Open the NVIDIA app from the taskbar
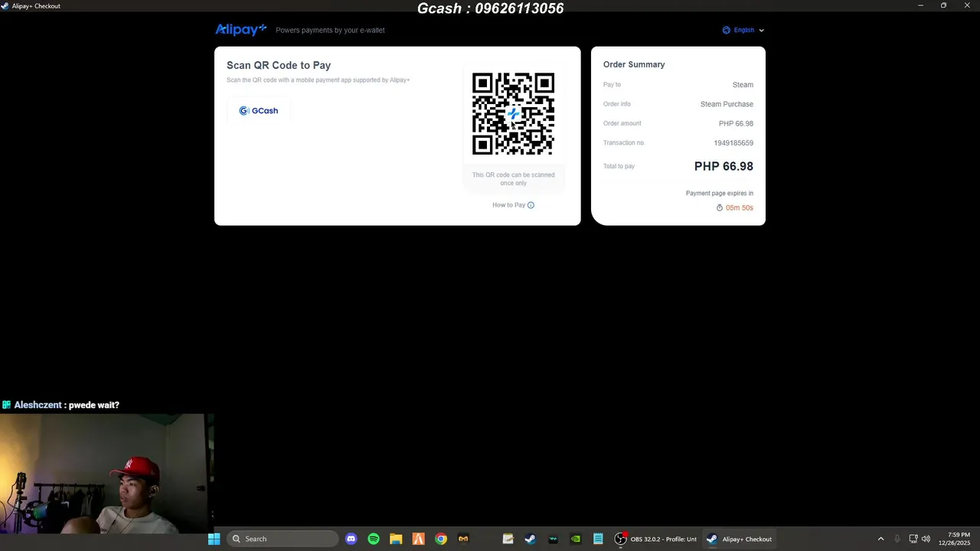This screenshot has height=551, width=980. pyautogui.click(x=576, y=539)
